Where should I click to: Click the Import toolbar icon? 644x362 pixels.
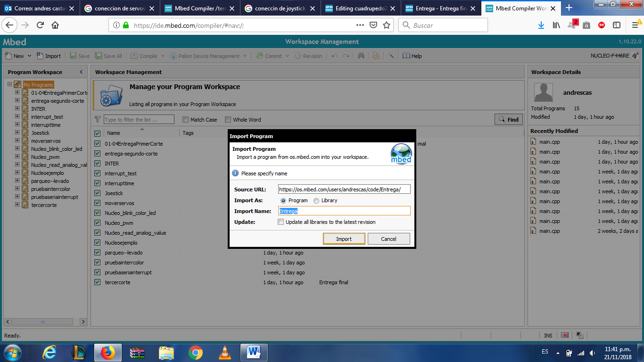pyautogui.click(x=41, y=56)
